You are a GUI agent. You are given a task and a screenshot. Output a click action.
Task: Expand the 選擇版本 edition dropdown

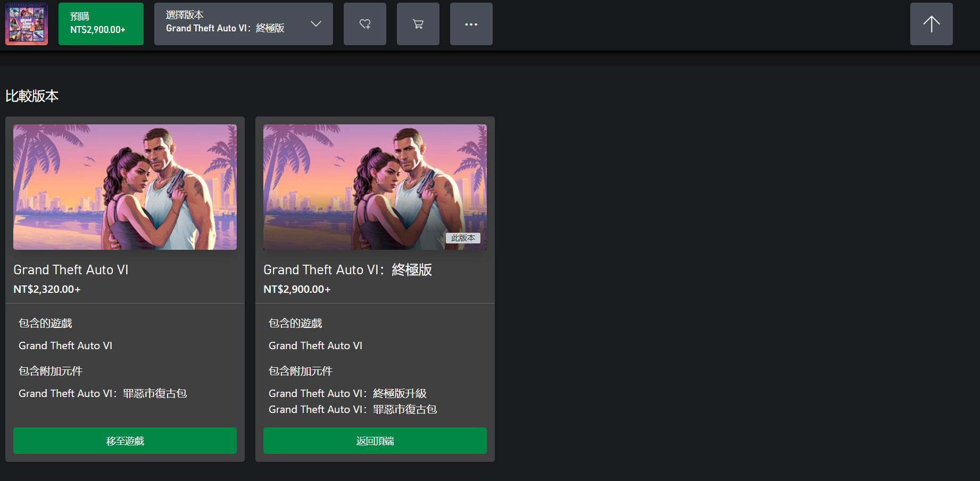(x=244, y=24)
